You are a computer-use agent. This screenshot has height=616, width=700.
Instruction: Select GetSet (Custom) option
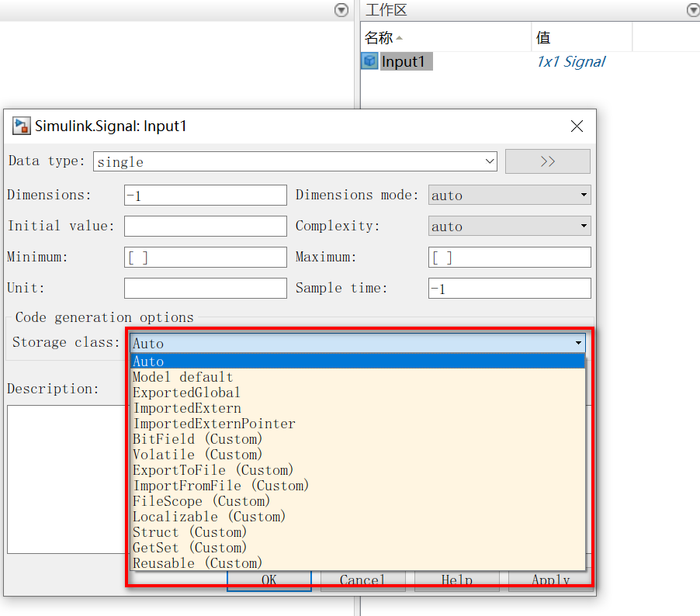358,547
